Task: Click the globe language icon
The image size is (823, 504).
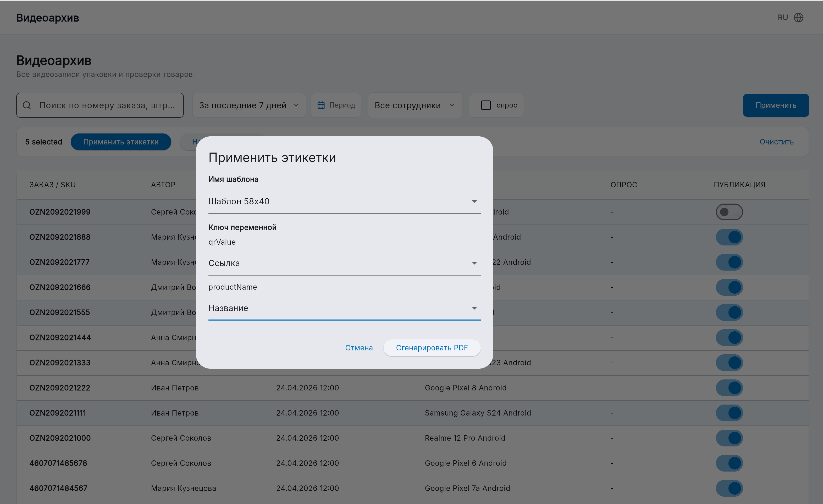Action: coord(798,18)
